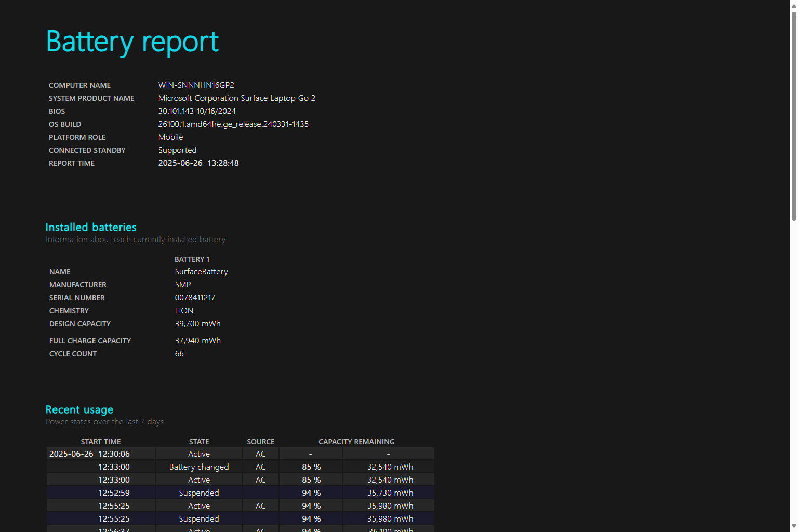Image resolution: width=798 pixels, height=532 pixels.
Task: Click the full charge capacity 37,940 mWh
Action: point(197,341)
